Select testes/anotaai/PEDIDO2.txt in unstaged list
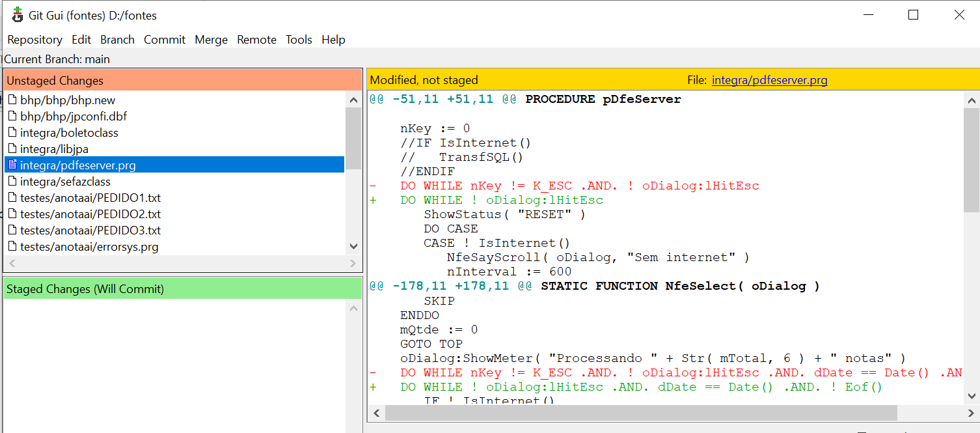 90,214
